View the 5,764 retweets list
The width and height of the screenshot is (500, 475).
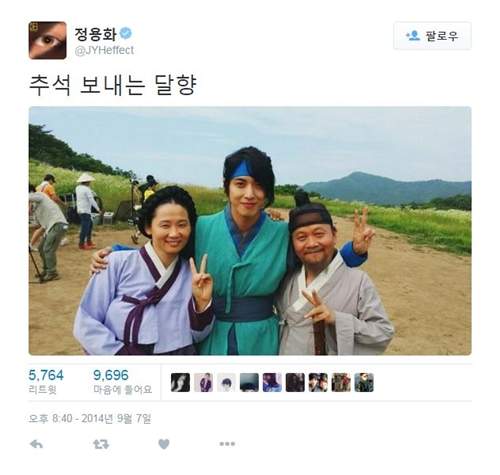(46, 381)
